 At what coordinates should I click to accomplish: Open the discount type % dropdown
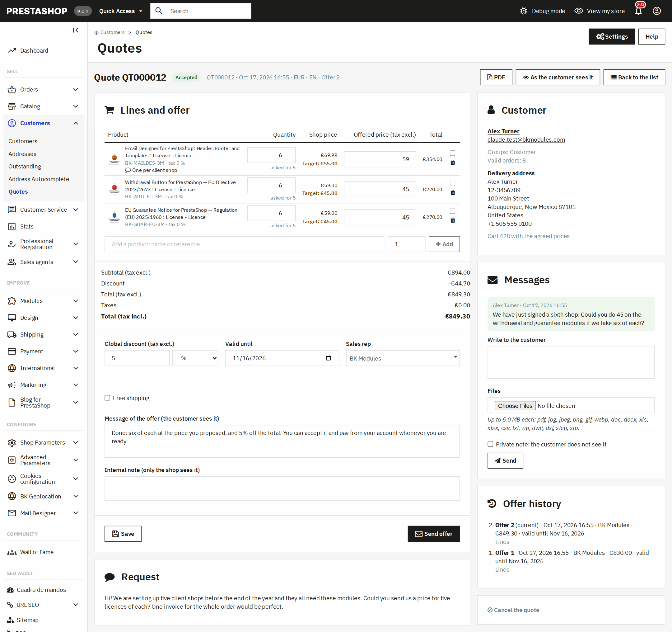tap(195, 358)
